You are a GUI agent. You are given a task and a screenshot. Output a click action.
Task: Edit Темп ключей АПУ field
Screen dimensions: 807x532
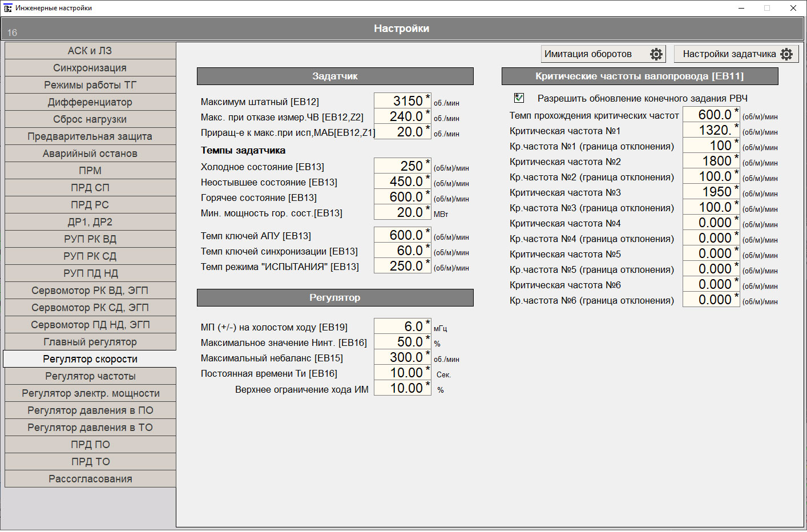[x=402, y=235]
